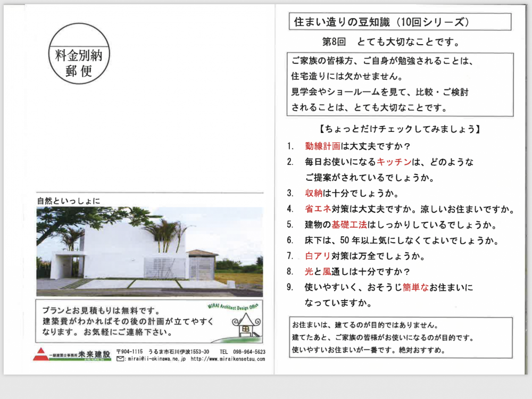Image resolution: width=532 pixels, height=399 pixels.
Task: Click the circular 料金別納郵便 postage mark
Action: [x=79, y=54]
